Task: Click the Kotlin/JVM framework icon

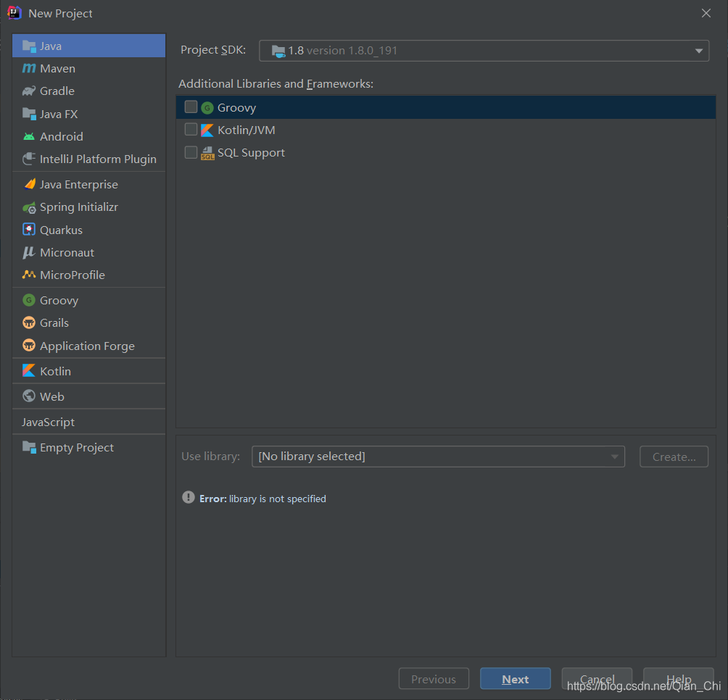Action: (x=207, y=130)
